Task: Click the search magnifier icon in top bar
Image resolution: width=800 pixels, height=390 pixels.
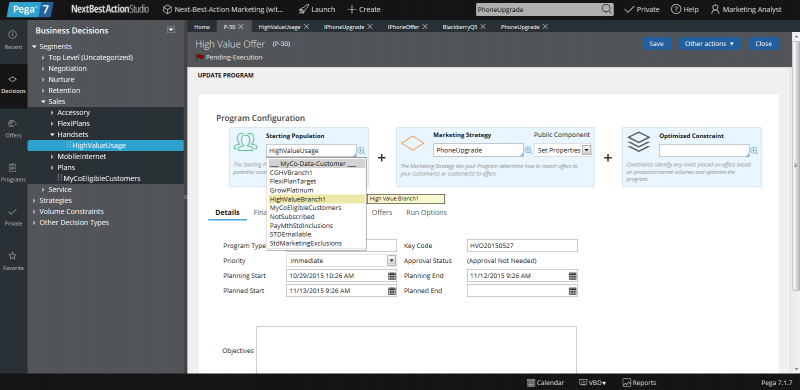Action: pyautogui.click(x=606, y=9)
